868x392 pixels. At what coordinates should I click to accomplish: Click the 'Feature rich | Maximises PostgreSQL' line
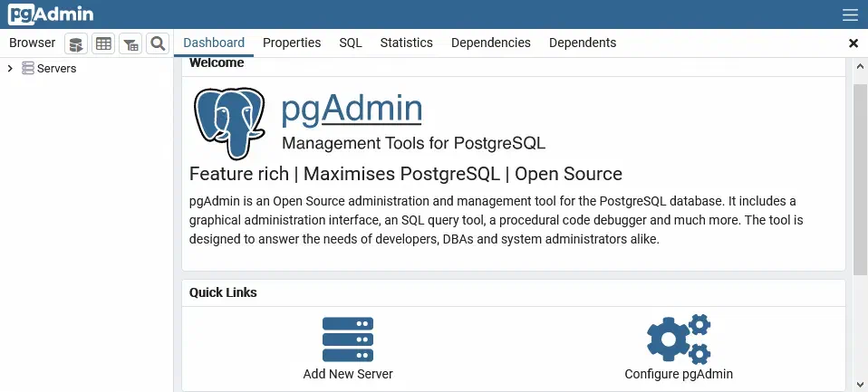coord(406,174)
